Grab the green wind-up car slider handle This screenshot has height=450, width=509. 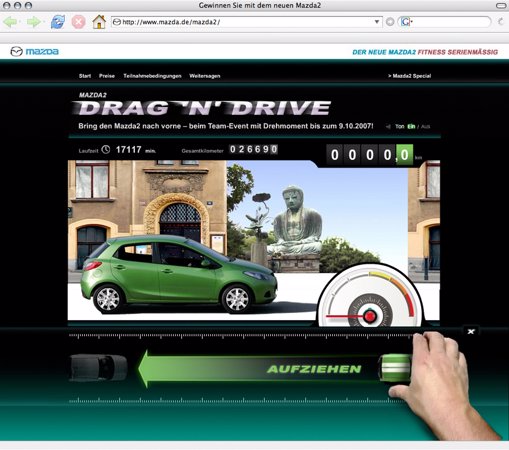coord(395,367)
